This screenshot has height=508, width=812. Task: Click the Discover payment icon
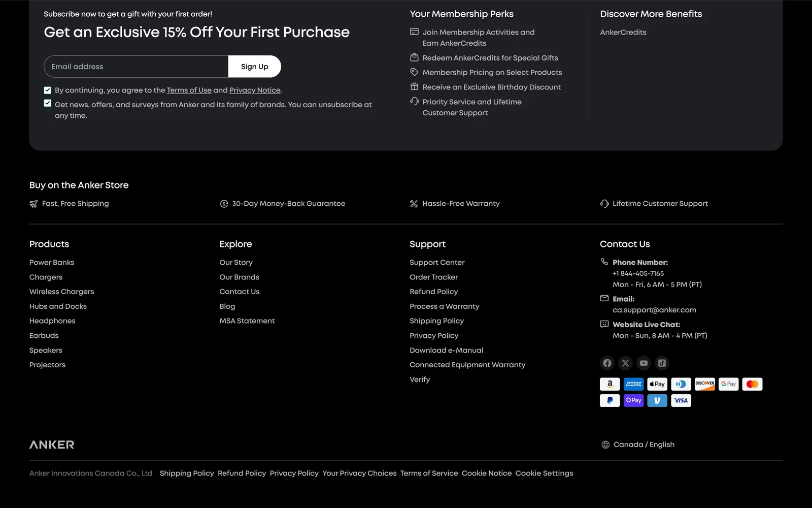[704, 384]
